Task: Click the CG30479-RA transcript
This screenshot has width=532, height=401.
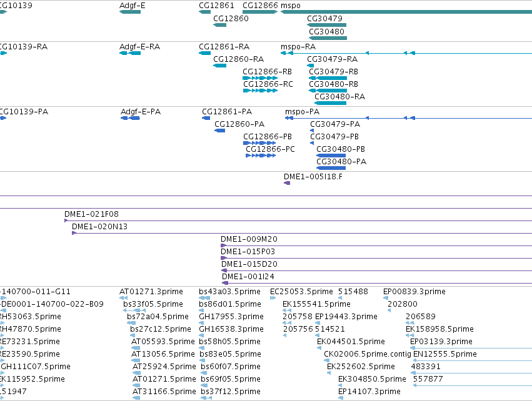Action: click(x=310, y=66)
